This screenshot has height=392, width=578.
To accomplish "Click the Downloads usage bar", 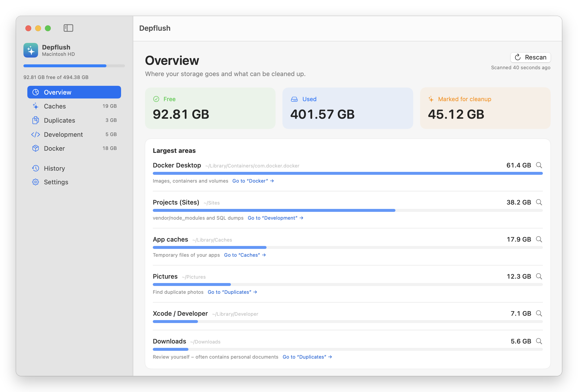I will (348, 350).
